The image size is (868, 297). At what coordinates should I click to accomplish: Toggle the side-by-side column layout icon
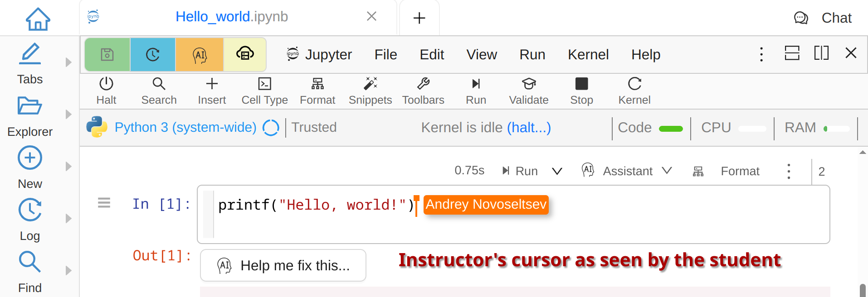[821, 53]
